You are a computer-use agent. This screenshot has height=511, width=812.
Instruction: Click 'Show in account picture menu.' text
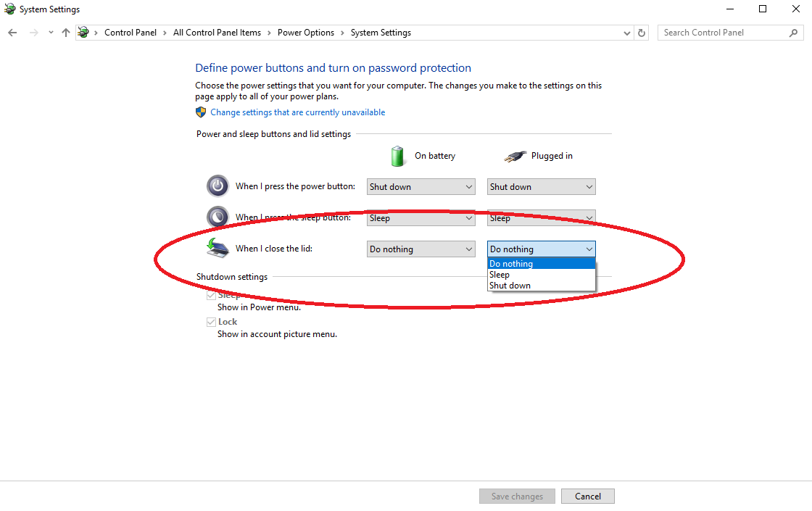pyautogui.click(x=277, y=334)
